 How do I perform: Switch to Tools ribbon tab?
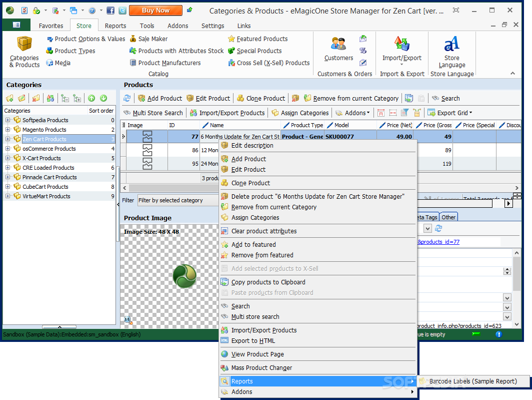[147, 26]
